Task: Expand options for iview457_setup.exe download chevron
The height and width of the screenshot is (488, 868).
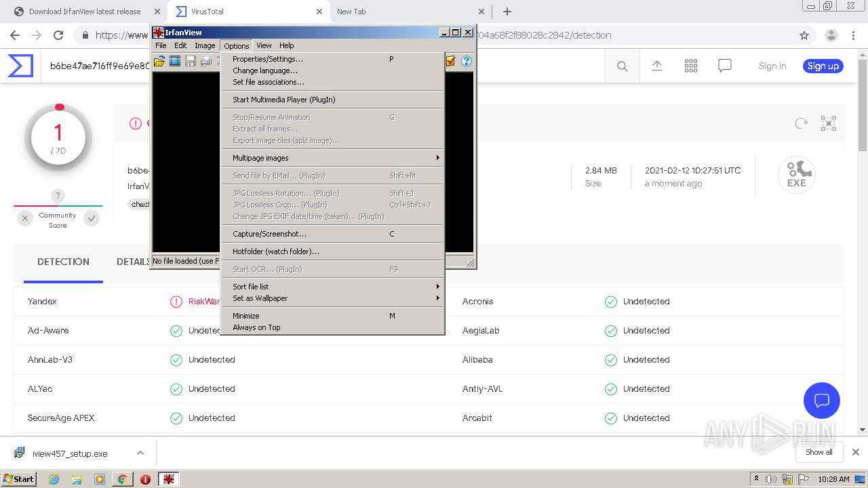Action: point(140,453)
